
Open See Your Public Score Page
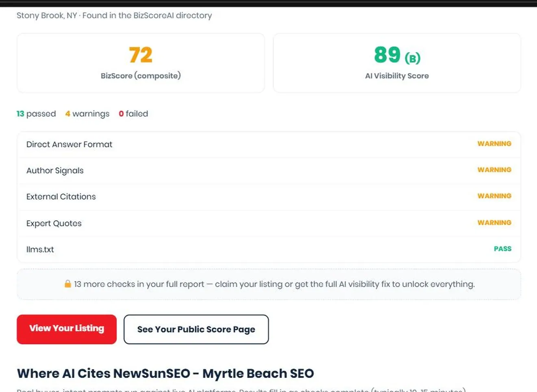coord(196,329)
